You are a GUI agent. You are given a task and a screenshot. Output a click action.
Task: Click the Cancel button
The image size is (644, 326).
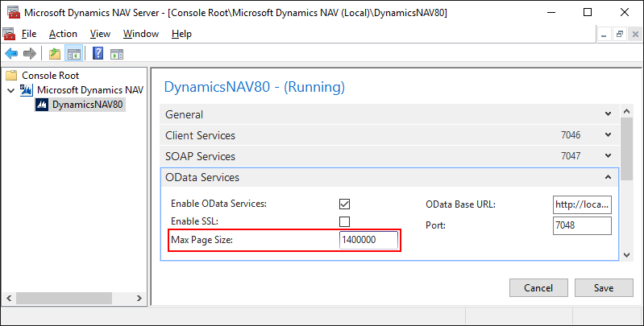[538, 287]
